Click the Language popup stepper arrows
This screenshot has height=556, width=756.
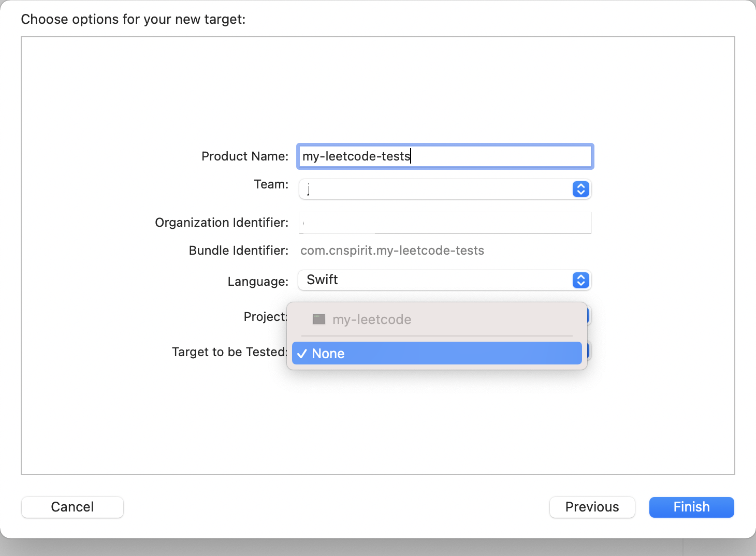click(581, 280)
